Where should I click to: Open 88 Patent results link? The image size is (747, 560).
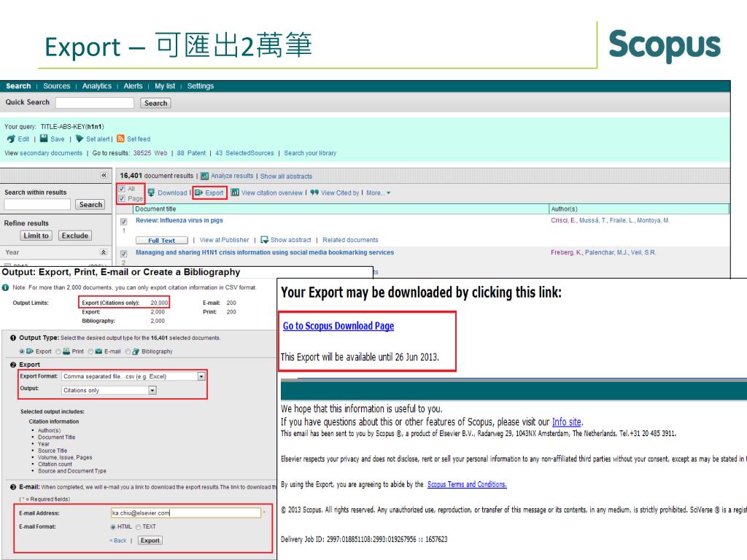point(191,153)
